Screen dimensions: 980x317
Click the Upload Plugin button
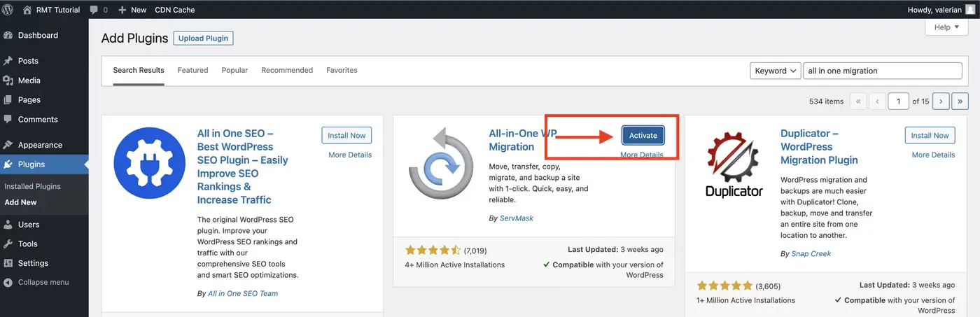[x=203, y=38]
